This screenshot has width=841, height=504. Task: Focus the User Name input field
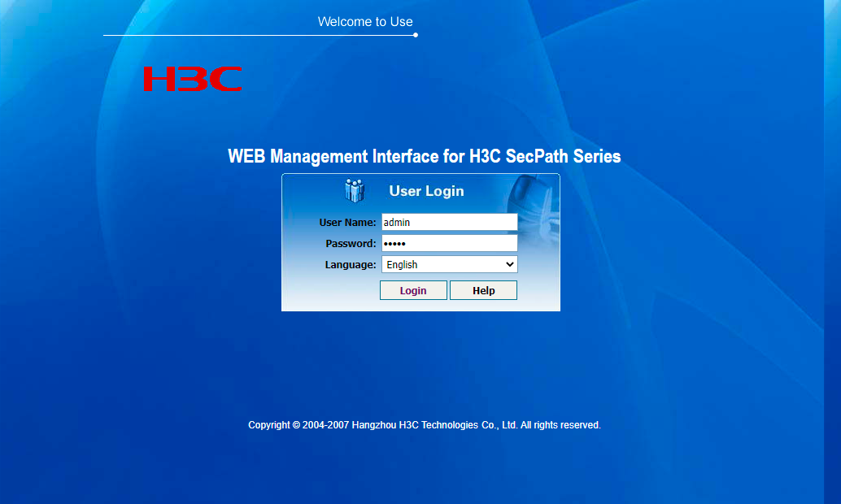pyautogui.click(x=450, y=222)
